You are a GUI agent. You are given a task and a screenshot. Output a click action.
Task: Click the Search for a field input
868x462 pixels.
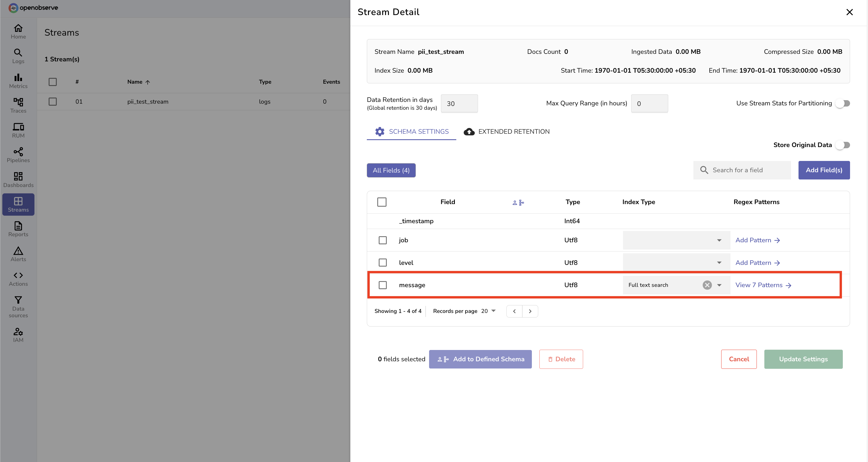[x=742, y=170]
